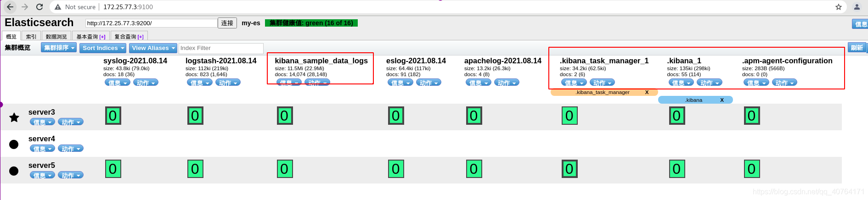Click the .kibana_task_manager alias label
The height and width of the screenshot is (200, 868).
click(x=602, y=92)
